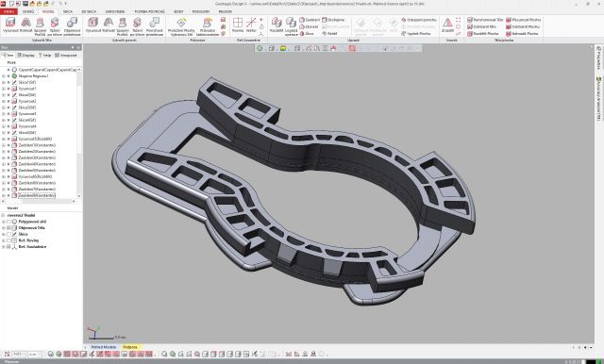Select the Vysunout solid extrude tool
Viewport: 604px width, 364px height.
10,25
